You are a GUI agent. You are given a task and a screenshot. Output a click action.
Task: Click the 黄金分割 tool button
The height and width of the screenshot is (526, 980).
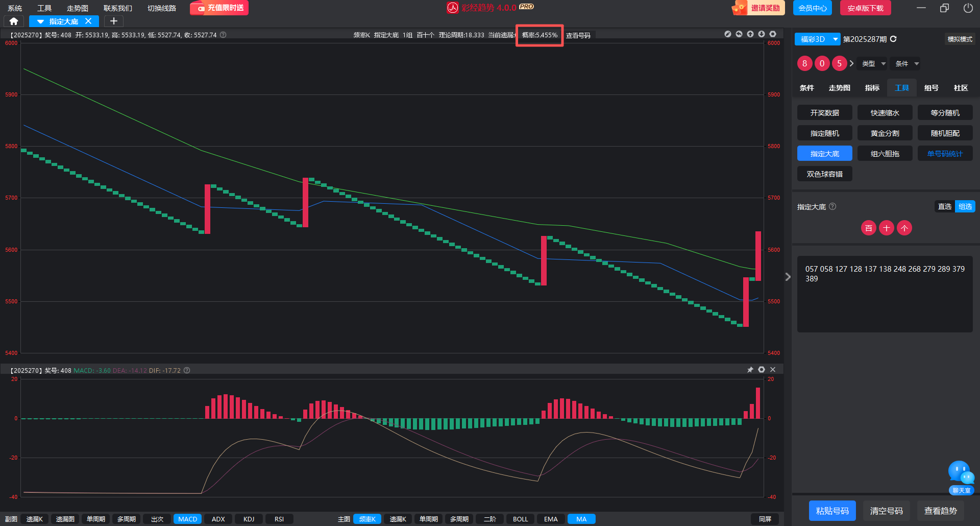[885, 133]
